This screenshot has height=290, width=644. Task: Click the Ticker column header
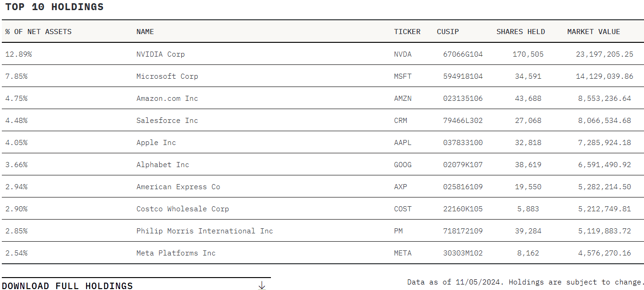(x=407, y=32)
